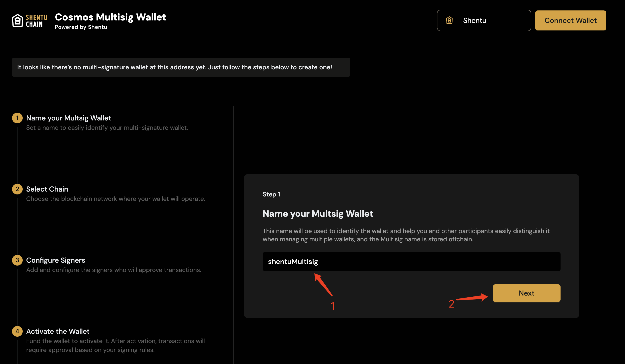The height and width of the screenshot is (364, 625).
Task: Select step 3 circle Configure Signers
Action: click(x=17, y=260)
